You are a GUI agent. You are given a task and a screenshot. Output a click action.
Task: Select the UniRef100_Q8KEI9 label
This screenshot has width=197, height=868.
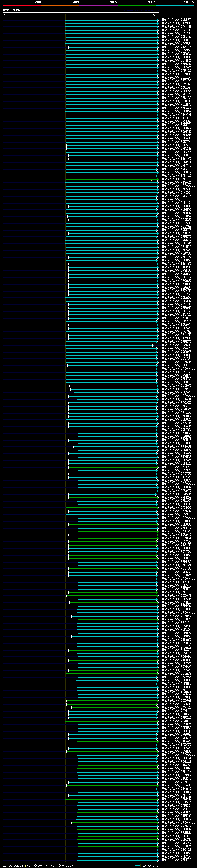(x=177, y=860)
